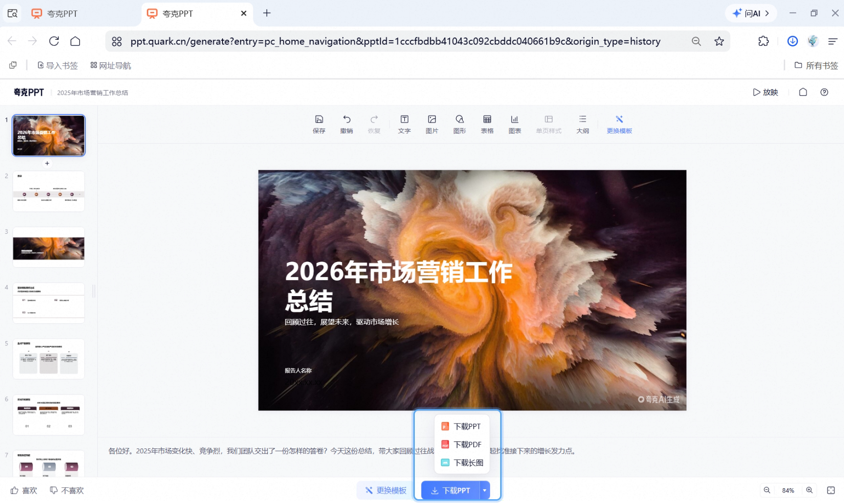Click the 撤销 undo icon
The height and width of the screenshot is (504, 844).
346,124
